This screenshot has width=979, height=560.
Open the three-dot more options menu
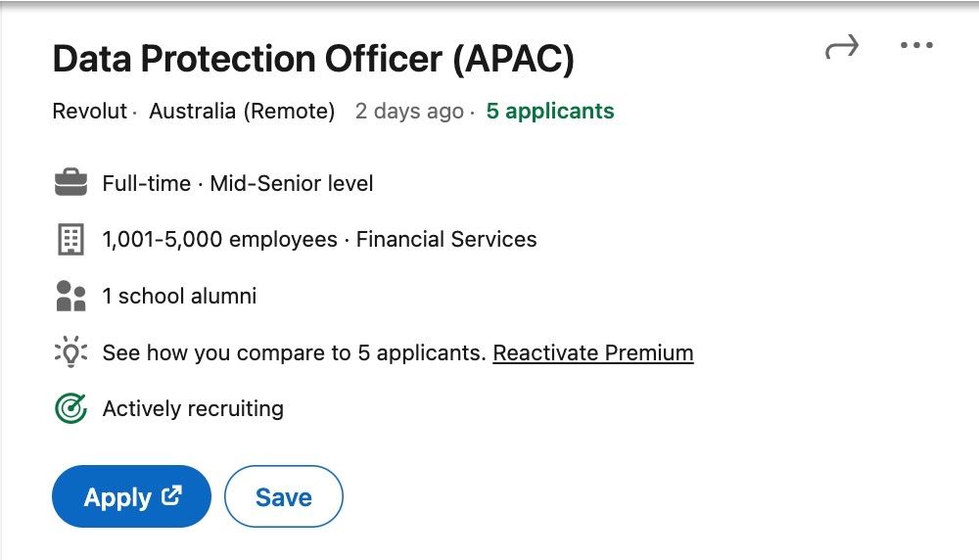pos(916,46)
